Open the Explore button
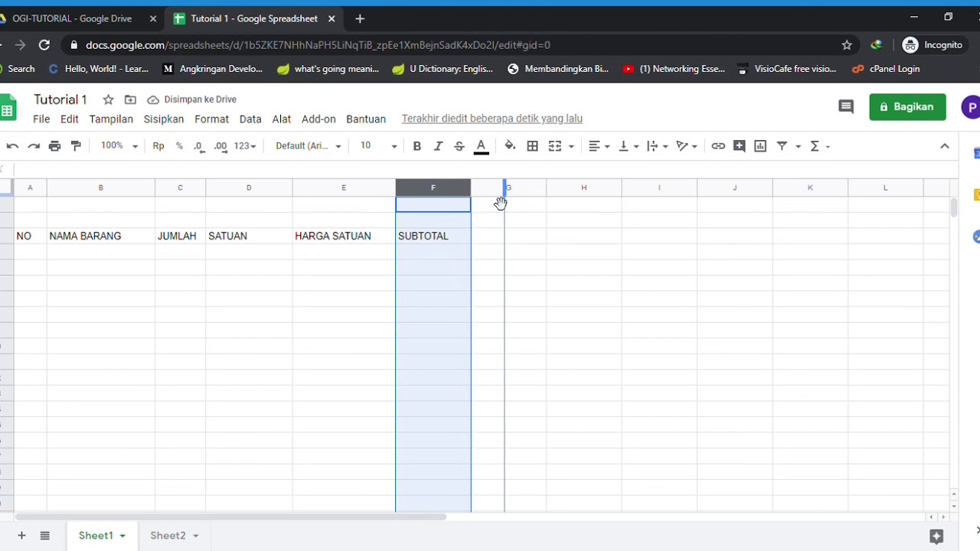Image resolution: width=980 pixels, height=551 pixels. click(x=936, y=536)
